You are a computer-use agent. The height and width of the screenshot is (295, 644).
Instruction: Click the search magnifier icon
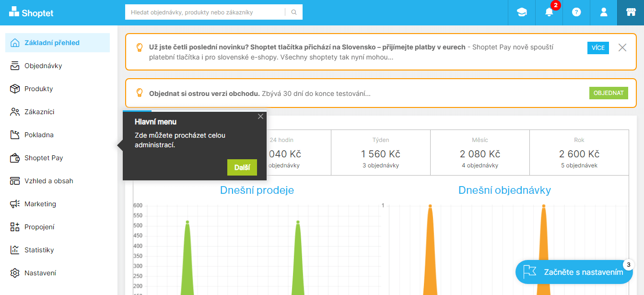(x=294, y=12)
